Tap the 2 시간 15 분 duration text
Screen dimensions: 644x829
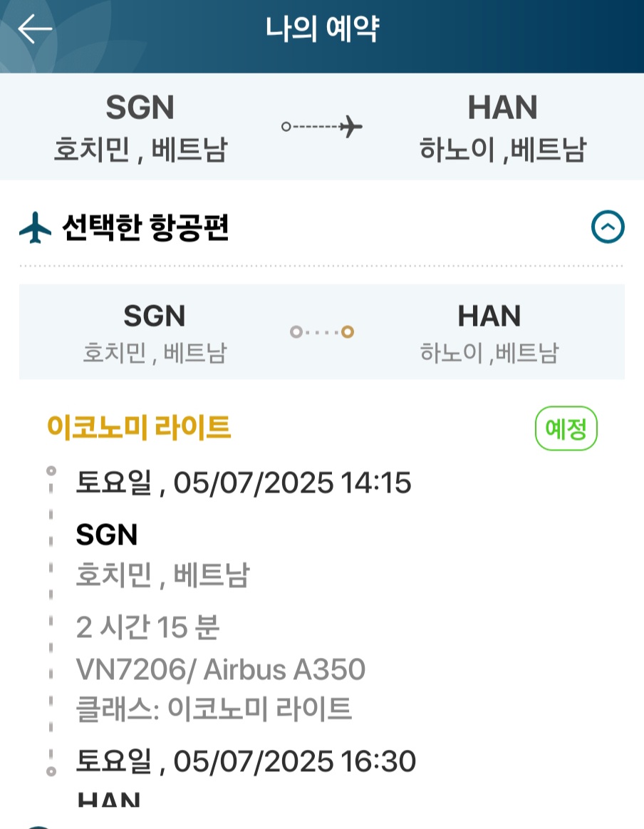(x=148, y=628)
